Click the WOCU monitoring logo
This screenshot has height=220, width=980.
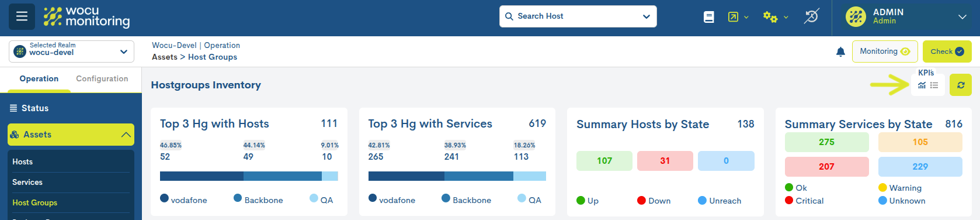86,17
